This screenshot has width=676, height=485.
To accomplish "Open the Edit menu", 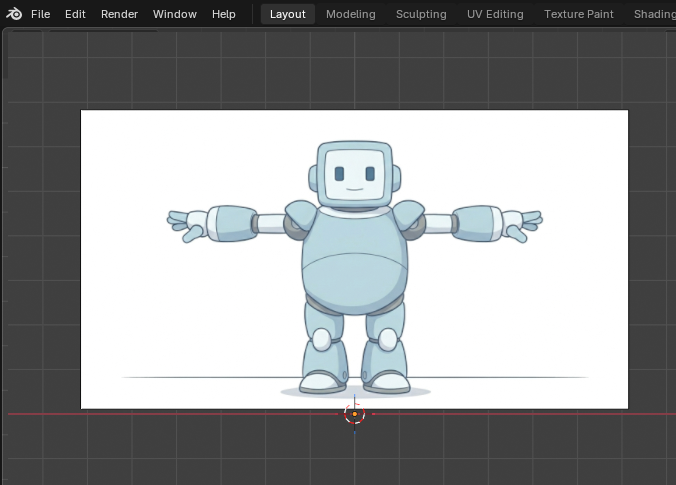I will 75,14.
